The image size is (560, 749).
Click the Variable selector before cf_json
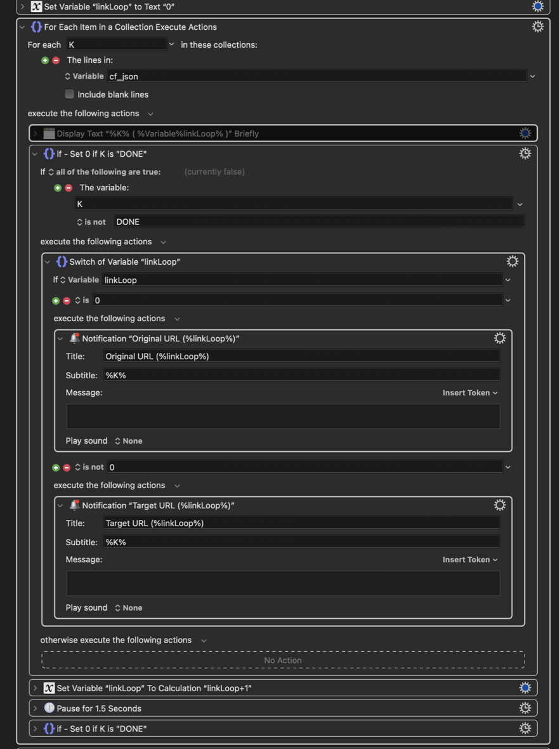pyautogui.click(x=84, y=76)
